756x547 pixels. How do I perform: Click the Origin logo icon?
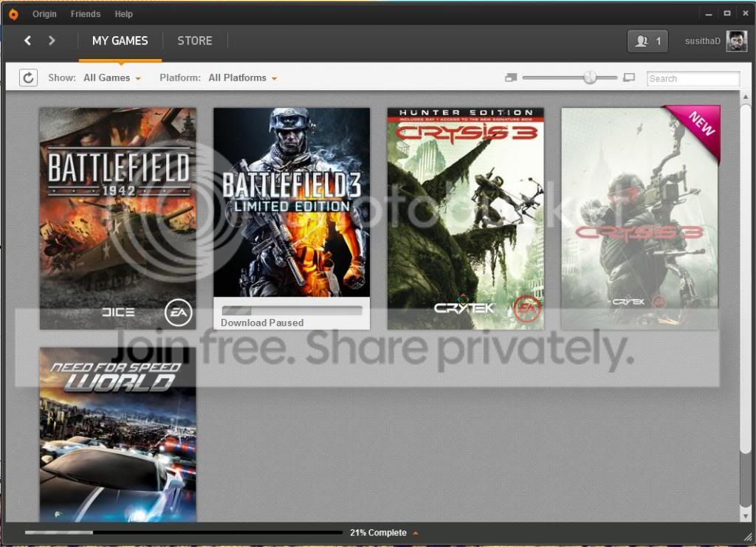pos(13,15)
